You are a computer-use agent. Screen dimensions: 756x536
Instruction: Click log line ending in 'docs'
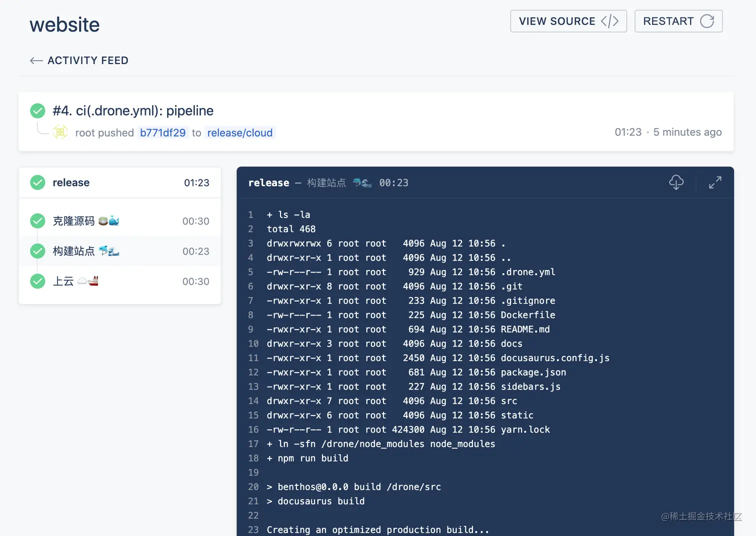coord(394,343)
